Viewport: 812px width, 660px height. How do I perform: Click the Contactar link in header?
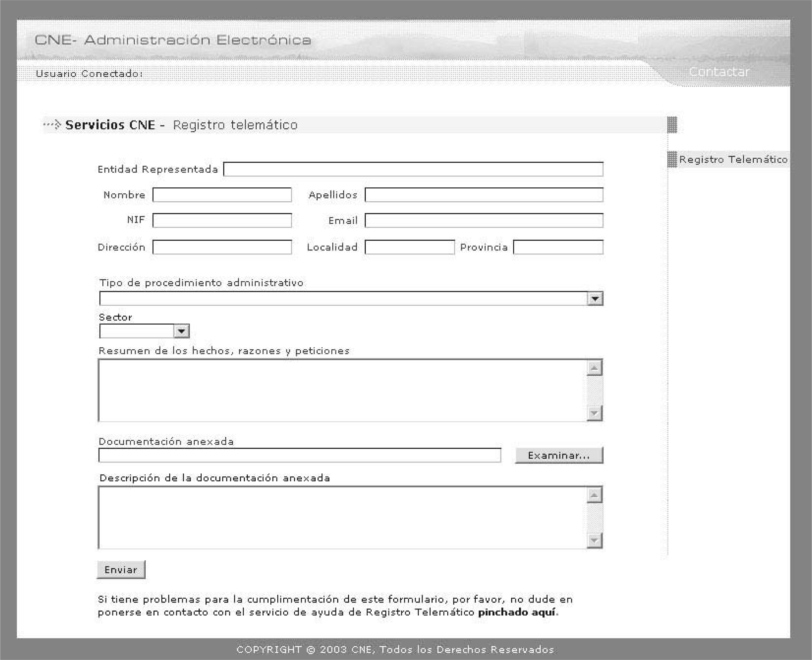(719, 72)
